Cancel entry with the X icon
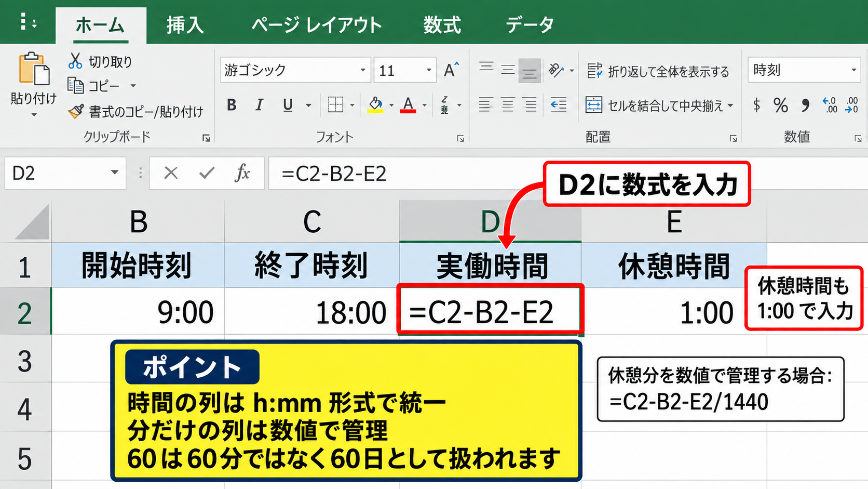 tap(171, 173)
